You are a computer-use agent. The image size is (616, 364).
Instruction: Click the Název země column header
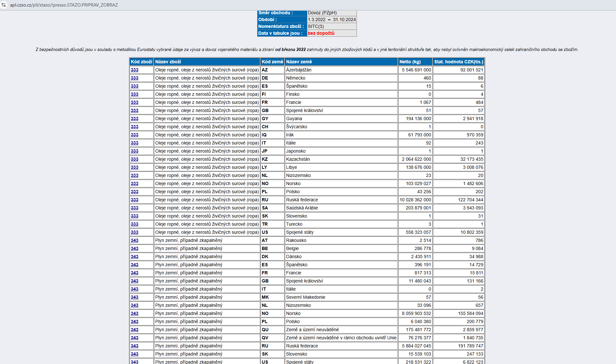pyautogui.click(x=341, y=62)
